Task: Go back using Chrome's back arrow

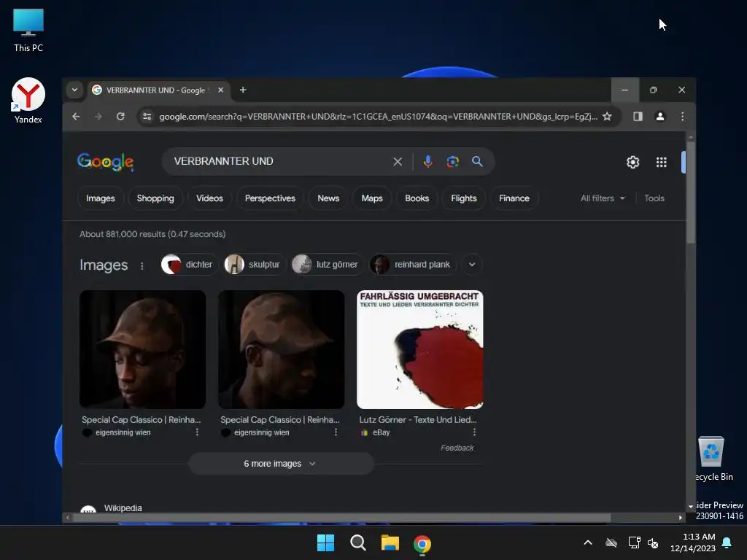Action: coord(76,116)
